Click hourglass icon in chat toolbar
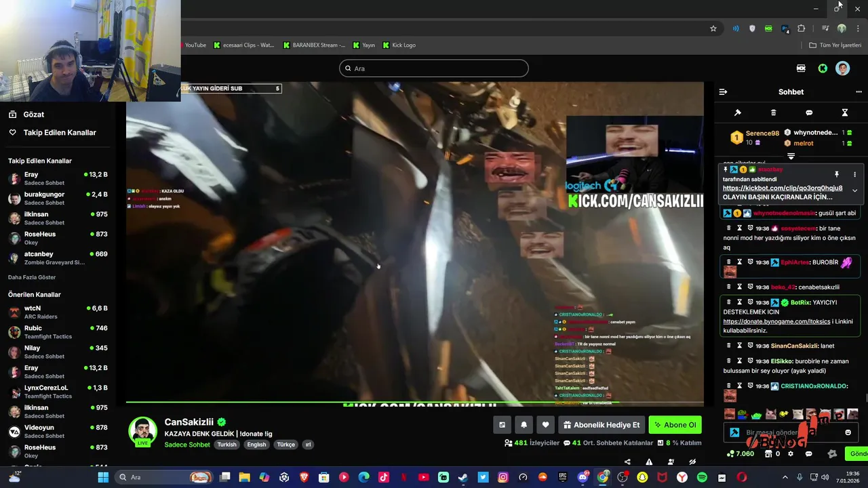868x488 pixels. (845, 113)
